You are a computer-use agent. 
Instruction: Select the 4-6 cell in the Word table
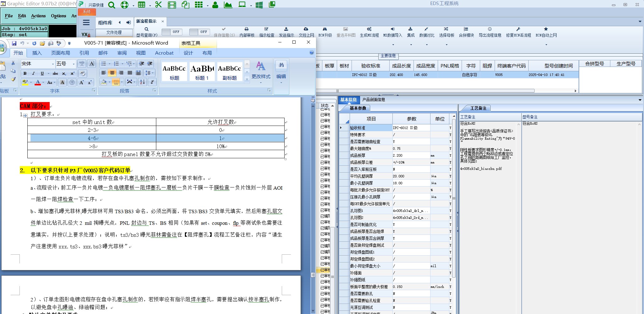tap(92, 138)
